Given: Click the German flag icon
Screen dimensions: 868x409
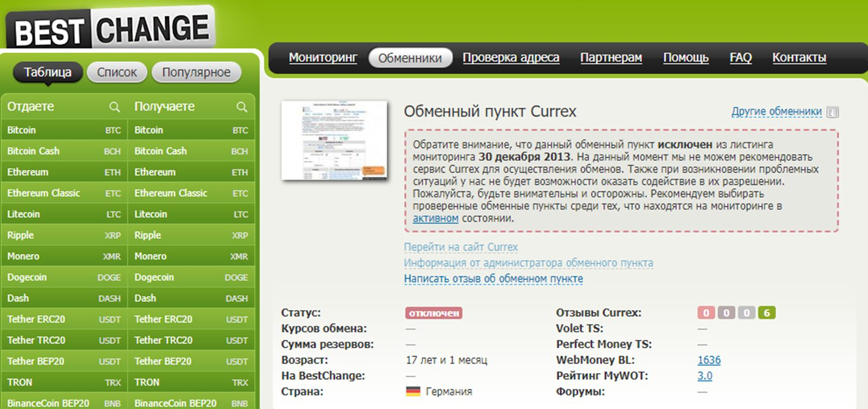Looking at the screenshot, I should 412,391.
